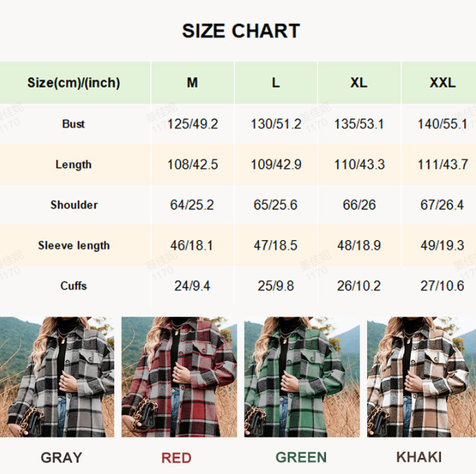The width and height of the screenshot is (476, 474).
Task: Click the Shoulder row label
Action: coord(74,205)
